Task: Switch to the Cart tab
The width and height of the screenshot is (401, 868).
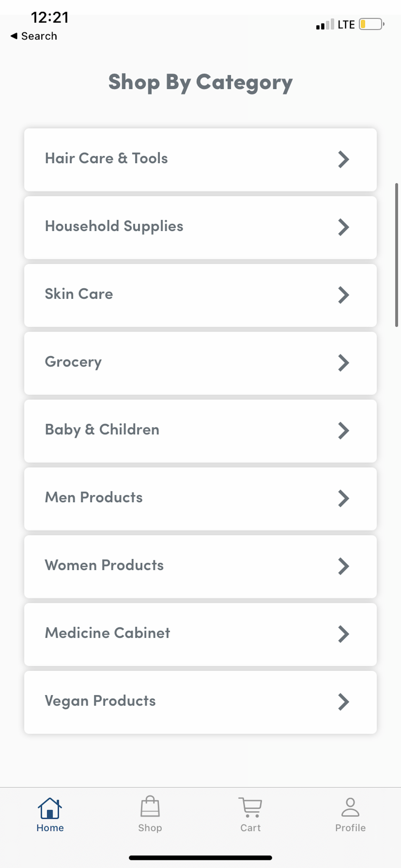Action: [250, 815]
